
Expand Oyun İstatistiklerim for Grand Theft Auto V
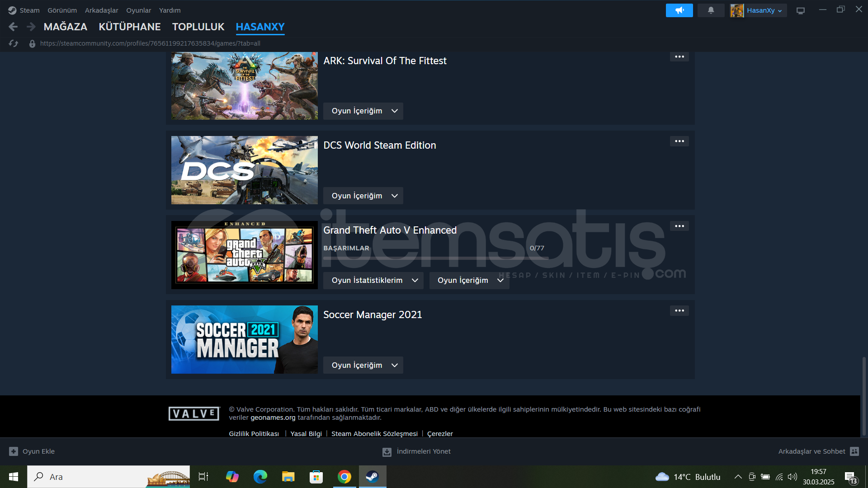[x=373, y=281]
